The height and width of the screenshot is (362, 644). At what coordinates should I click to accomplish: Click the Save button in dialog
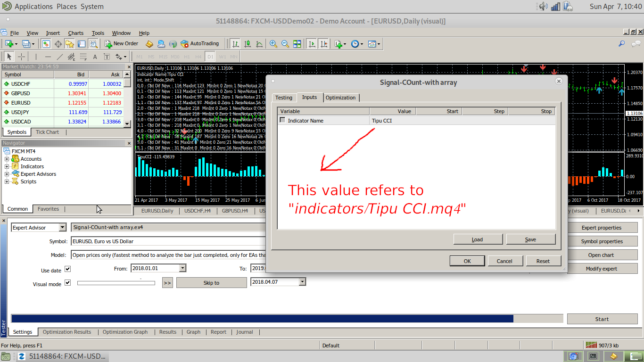point(531,239)
